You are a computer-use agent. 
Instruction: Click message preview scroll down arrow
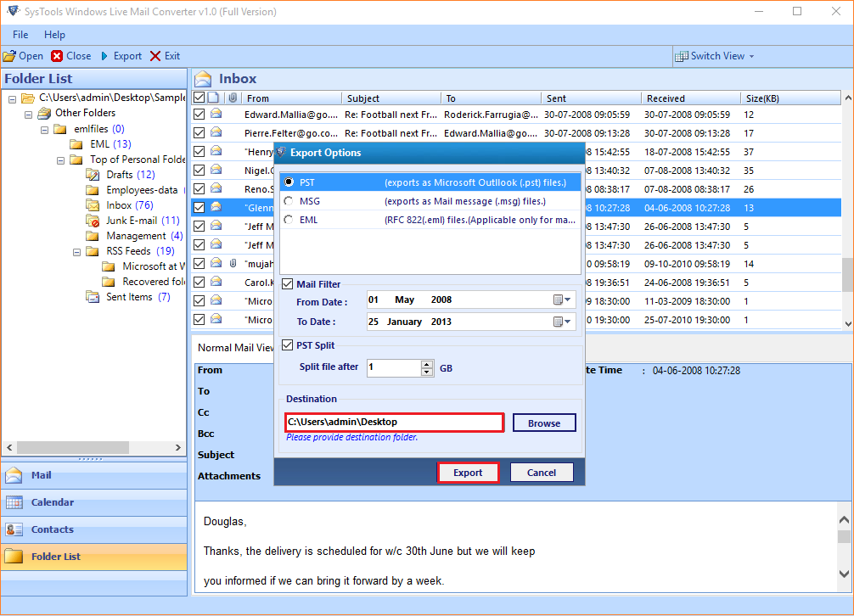pos(844,574)
